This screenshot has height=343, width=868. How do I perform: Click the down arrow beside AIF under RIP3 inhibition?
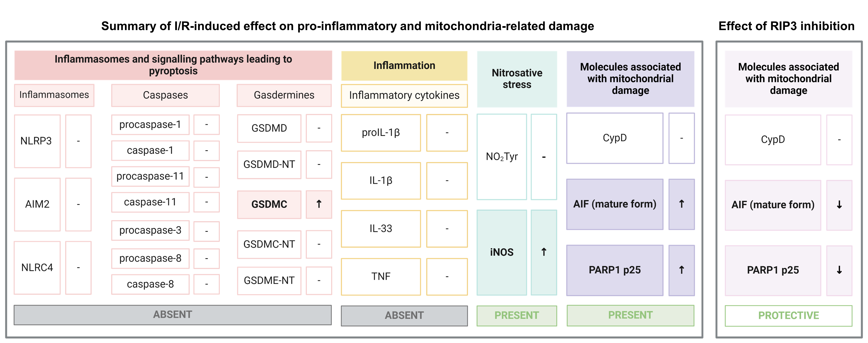pos(839,205)
